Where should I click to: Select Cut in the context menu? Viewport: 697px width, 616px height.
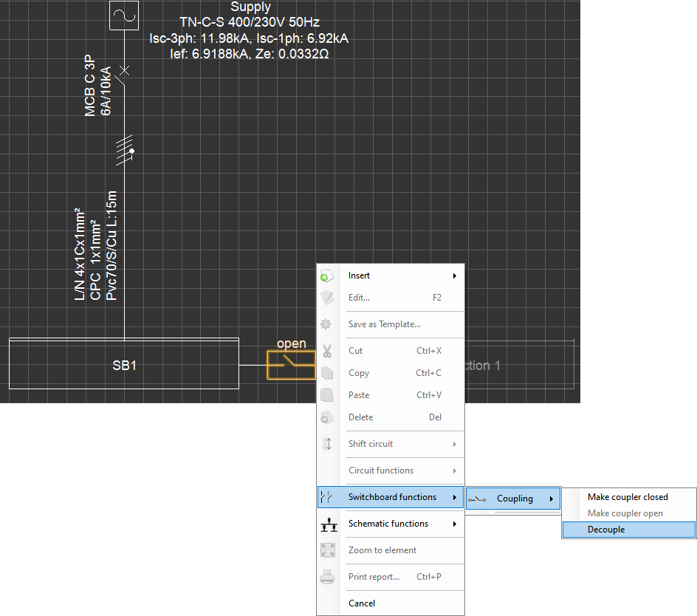click(391, 351)
